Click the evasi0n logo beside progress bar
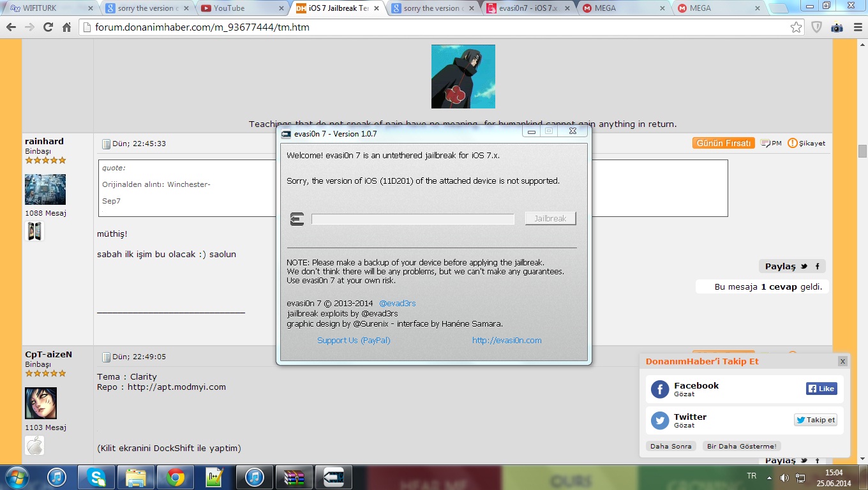 pyautogui.click(x=297, y=219)
